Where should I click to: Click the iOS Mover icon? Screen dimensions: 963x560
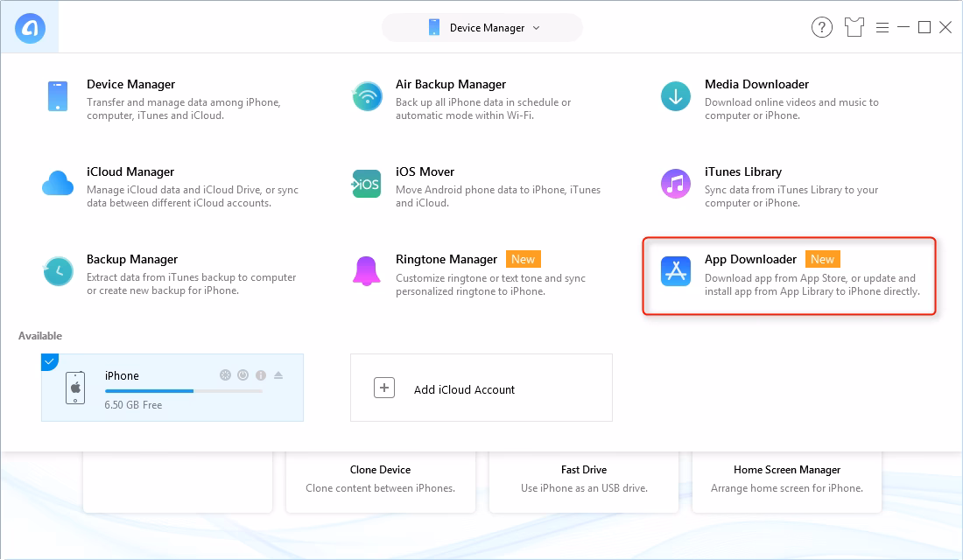(366, 184)
